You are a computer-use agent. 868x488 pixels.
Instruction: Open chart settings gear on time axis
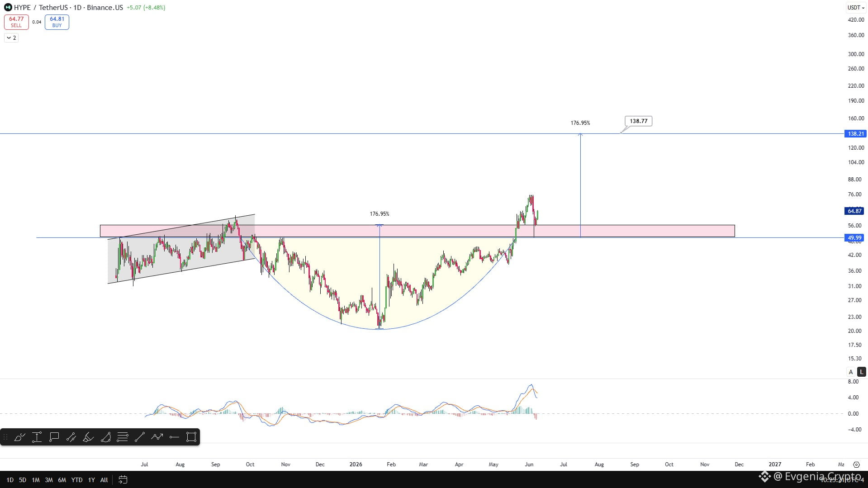[x=856, y=464]
